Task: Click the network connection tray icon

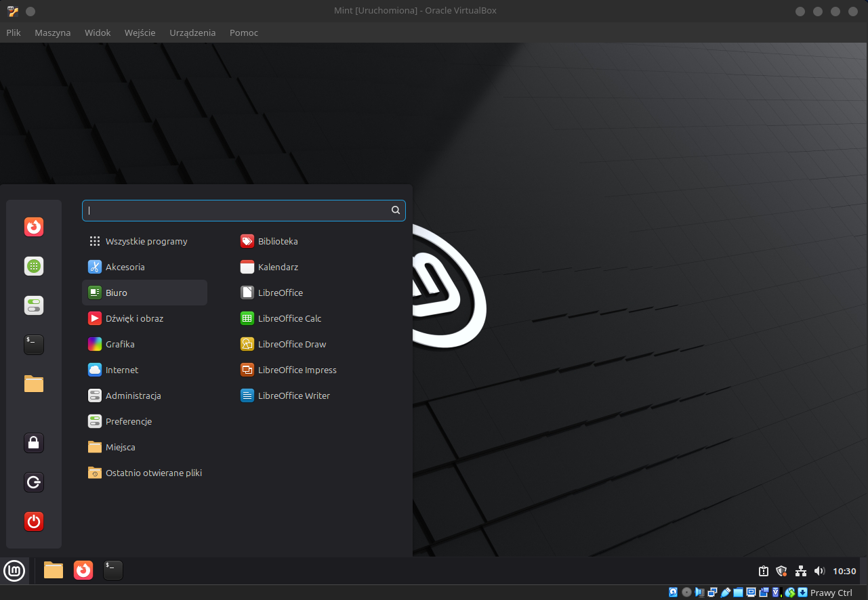Action: [x=800, y=571]
